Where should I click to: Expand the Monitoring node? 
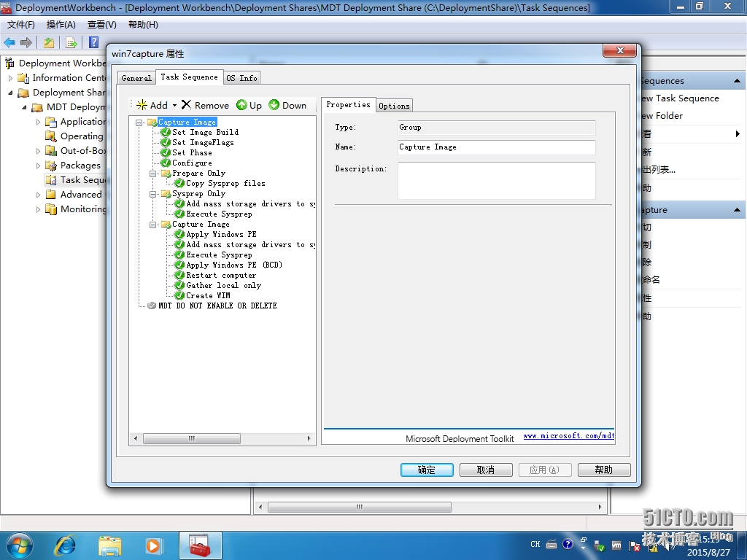coord(38,209)
